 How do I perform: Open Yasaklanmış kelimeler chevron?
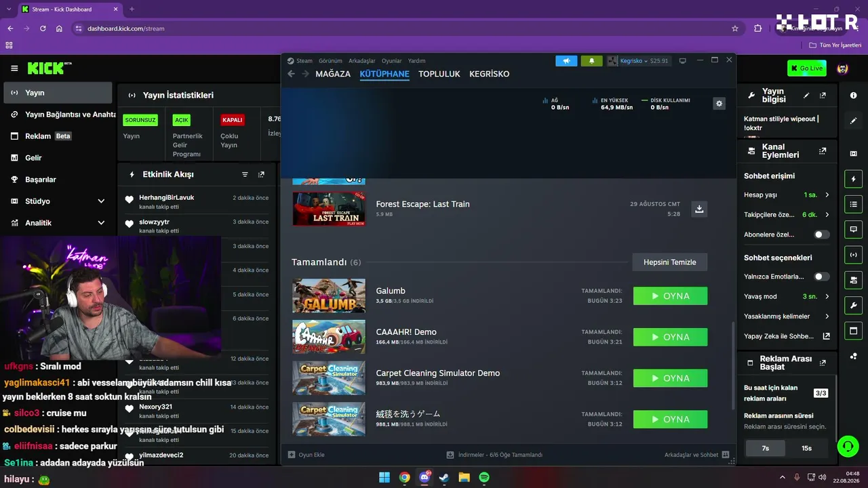(x=827, y=317)
